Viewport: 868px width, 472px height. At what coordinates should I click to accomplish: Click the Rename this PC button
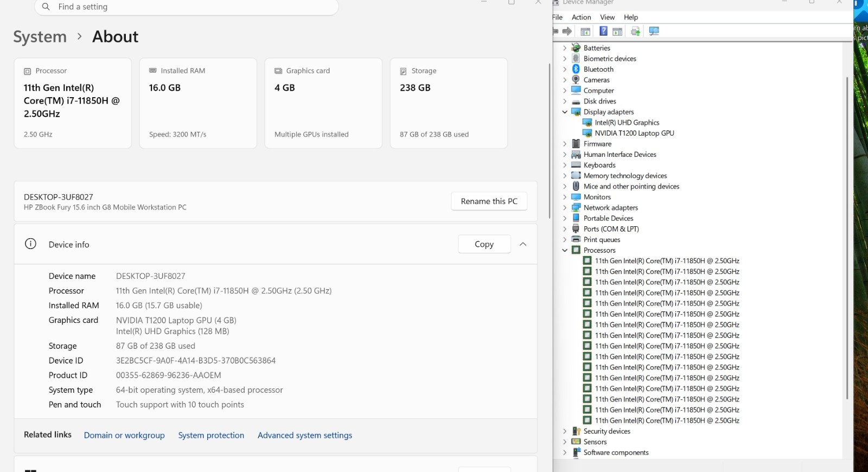click(x=489, y=201)
